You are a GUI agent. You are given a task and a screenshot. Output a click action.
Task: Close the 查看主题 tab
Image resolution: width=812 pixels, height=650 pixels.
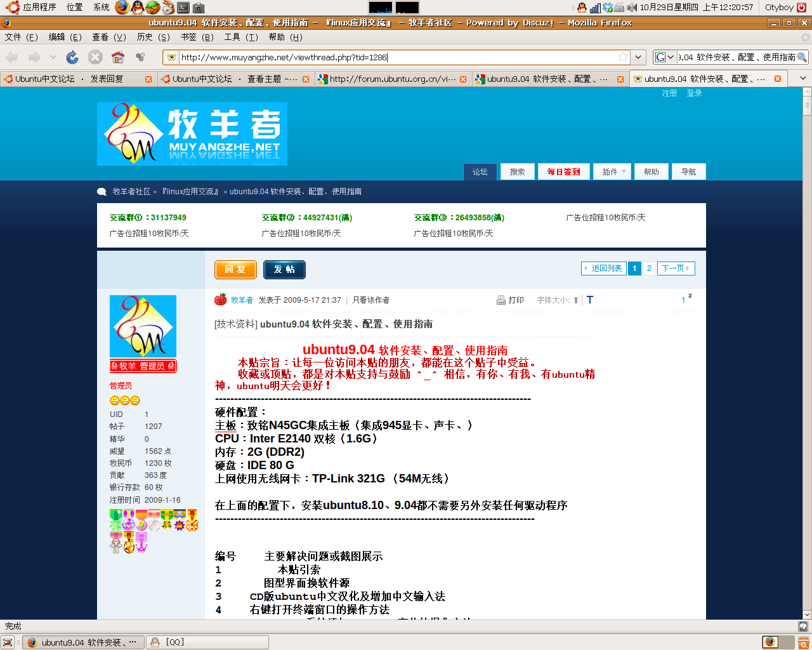pos(306,79)
